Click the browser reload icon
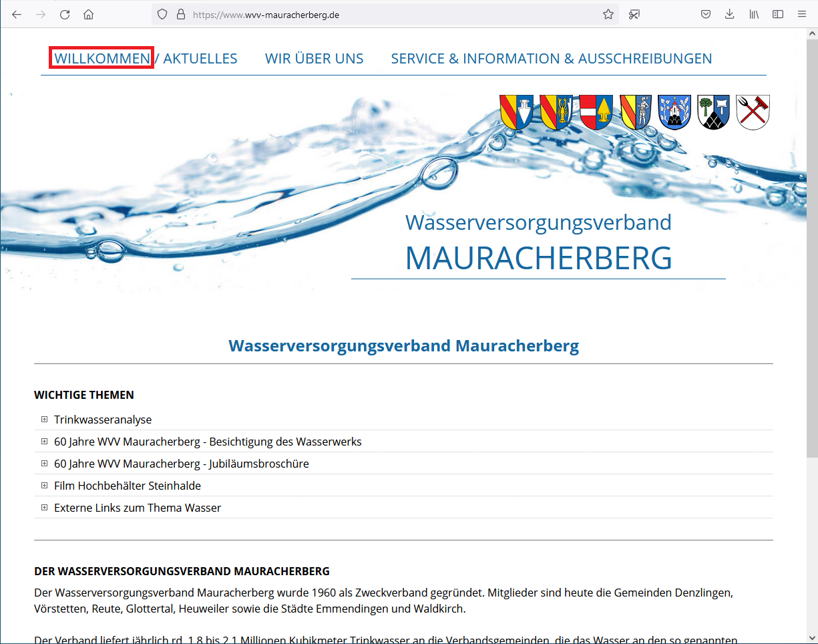Viewport: 818px width, 644px height. pyautogui.click(x=65, y=14)
